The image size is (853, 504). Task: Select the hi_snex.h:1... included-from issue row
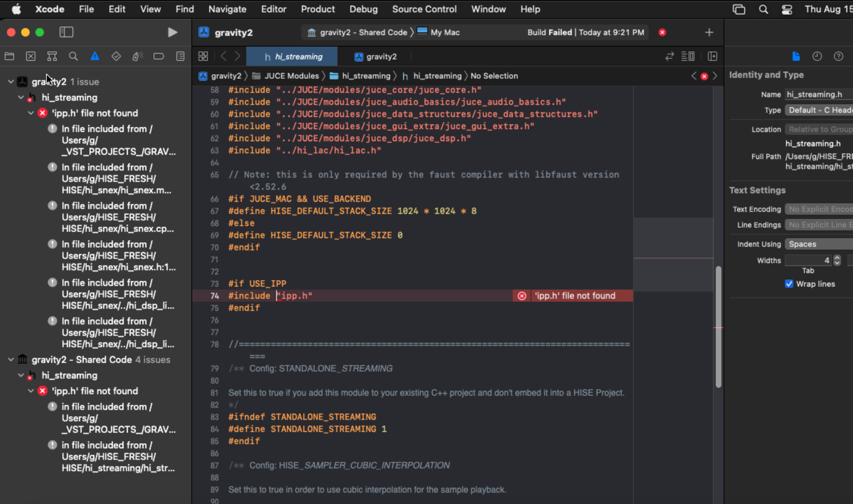point(113,256)
